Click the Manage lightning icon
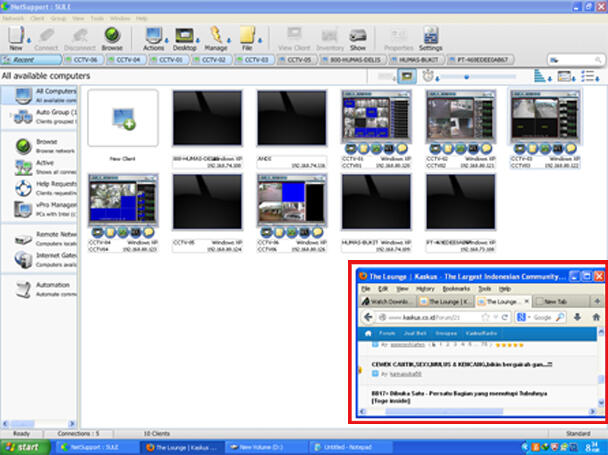608x455 pixels. [x=216, y=38]
